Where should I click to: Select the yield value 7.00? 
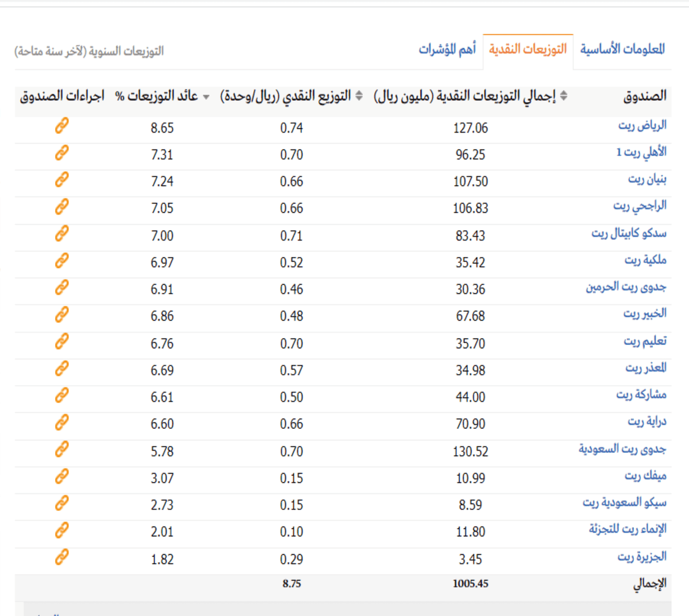point(162,236)
